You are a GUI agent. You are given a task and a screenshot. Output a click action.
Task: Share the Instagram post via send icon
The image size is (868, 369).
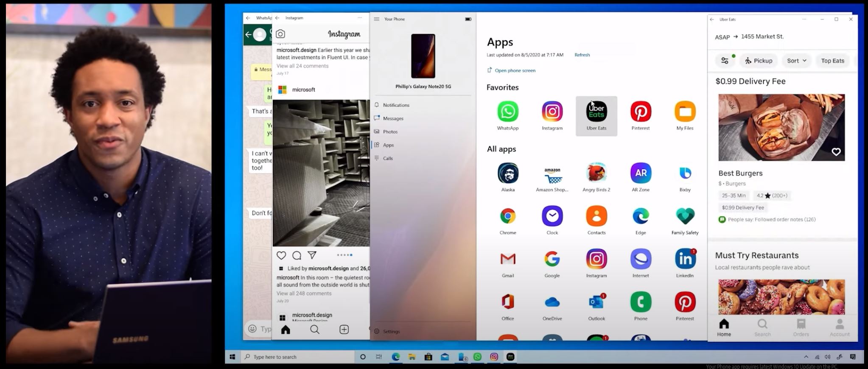tap(312, 255)
